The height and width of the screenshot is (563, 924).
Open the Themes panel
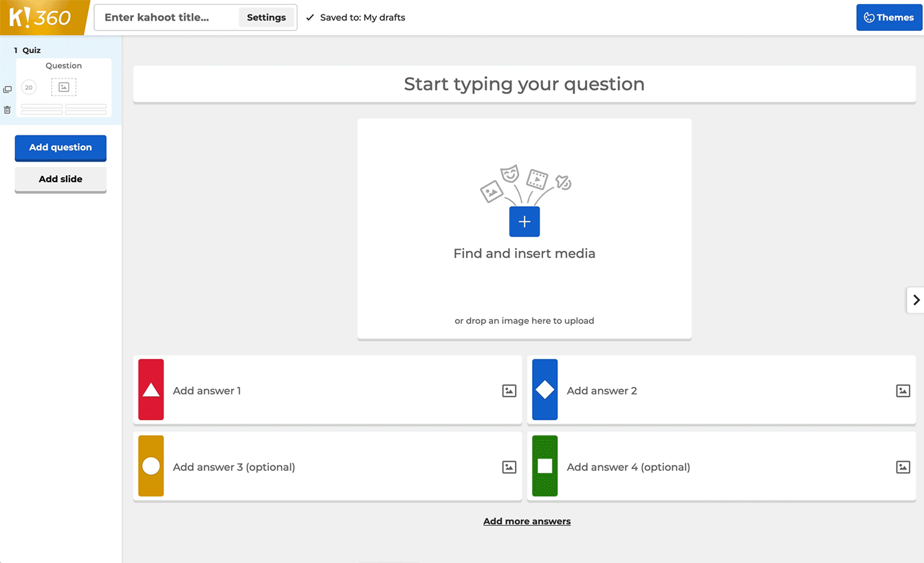pyautogui.click(x=889, y=17)
